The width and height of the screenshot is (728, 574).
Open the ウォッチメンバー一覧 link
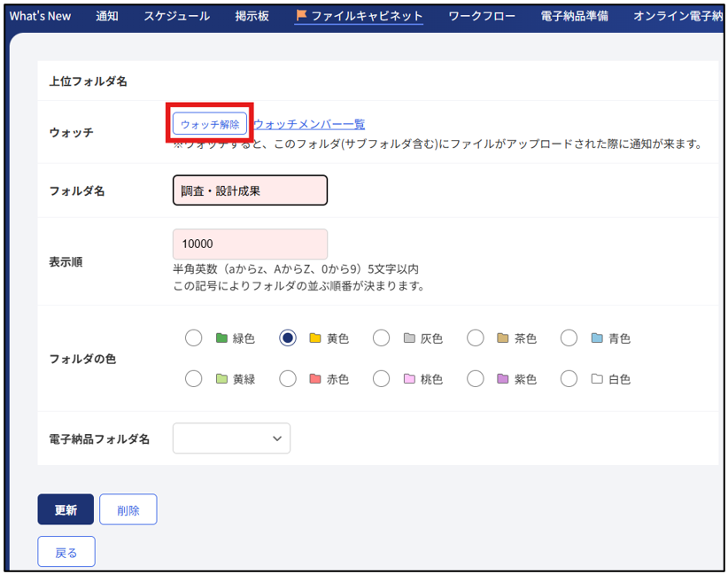(309, 124)
